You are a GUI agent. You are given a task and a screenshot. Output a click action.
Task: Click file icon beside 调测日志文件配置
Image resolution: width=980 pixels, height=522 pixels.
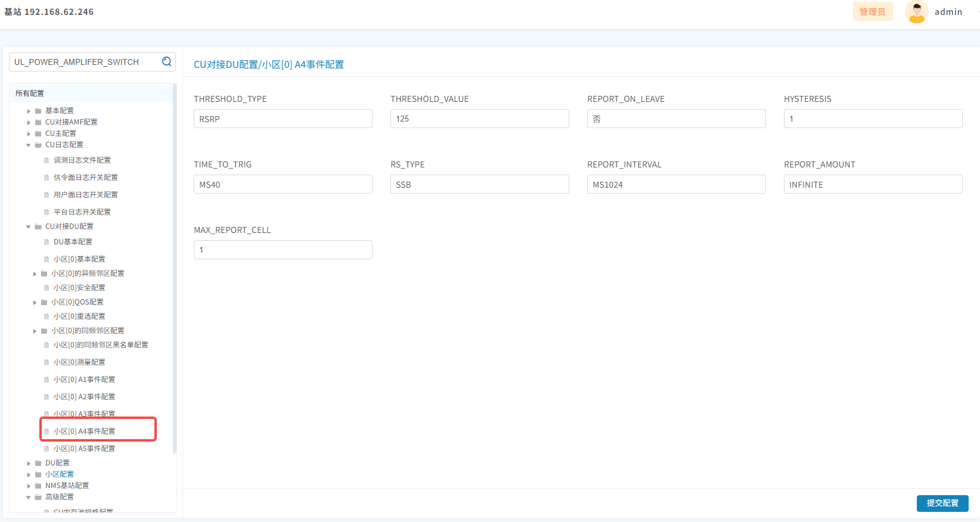[x=46, y=160]
